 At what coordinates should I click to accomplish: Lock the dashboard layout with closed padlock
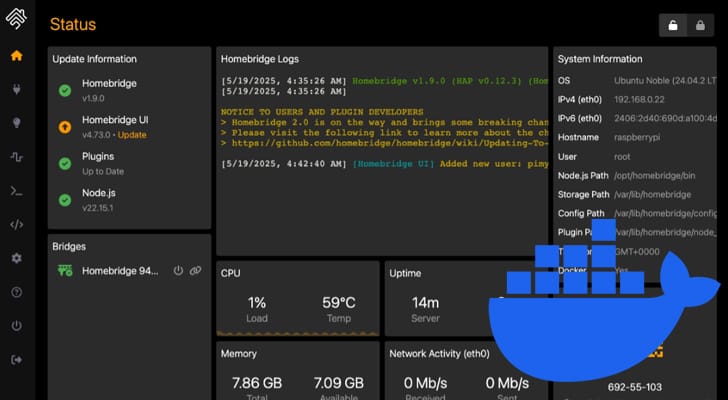pos(700,26)
